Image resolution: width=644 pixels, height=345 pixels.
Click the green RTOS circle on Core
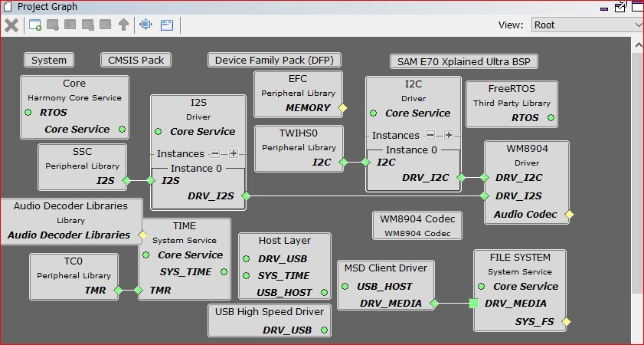(28, 112)
